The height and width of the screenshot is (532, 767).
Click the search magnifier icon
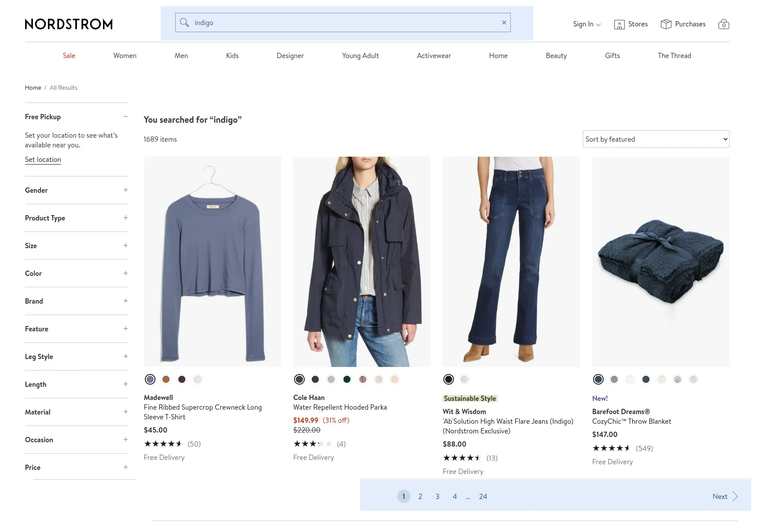184,22
